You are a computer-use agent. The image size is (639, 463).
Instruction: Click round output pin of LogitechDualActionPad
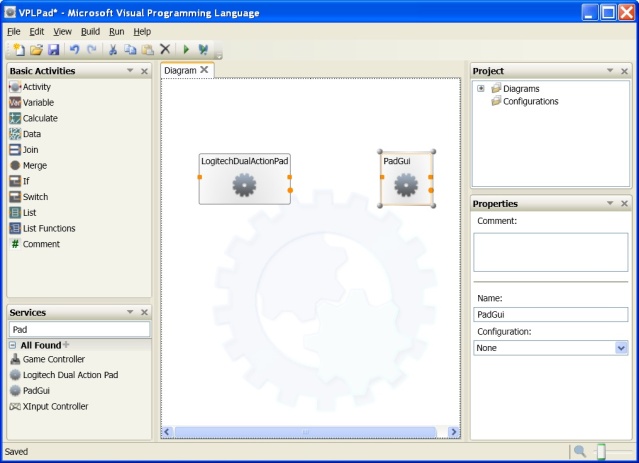click(290, 190)
